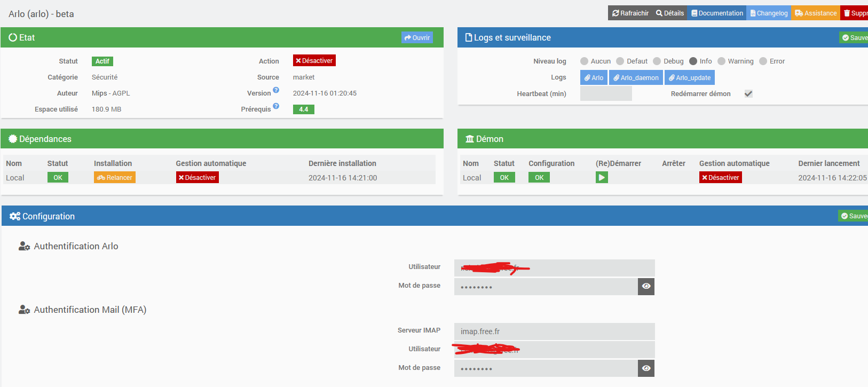868x387 pixels.
Task: Open the Arlo_update log
Action: coord(690,77)
